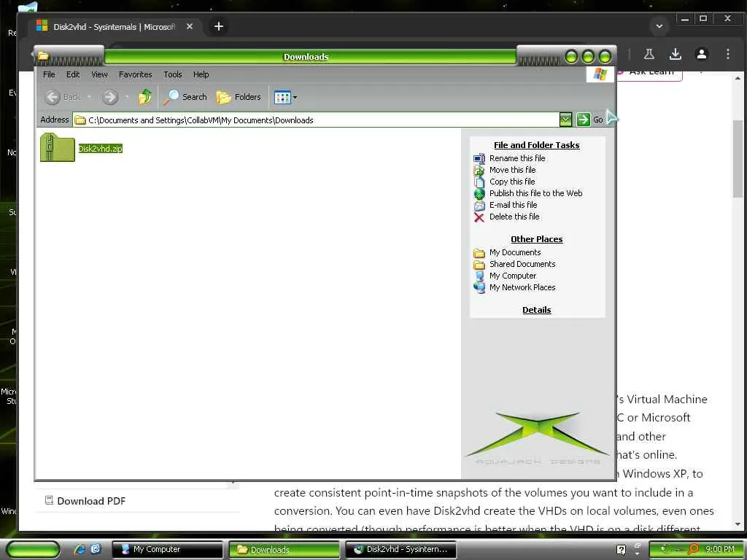Click the rename file icon
Image resolution: width=747 pixels, height=560 pixels.
tap(479, 158)
